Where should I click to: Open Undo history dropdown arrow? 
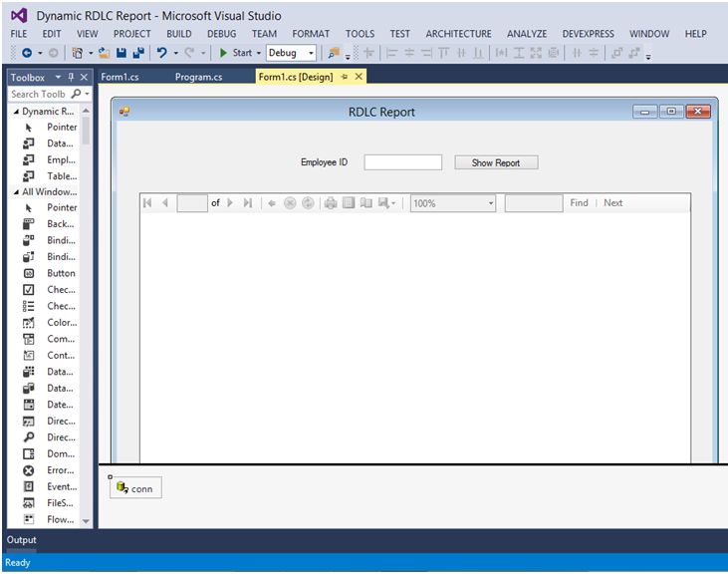[x=175, y=53]
